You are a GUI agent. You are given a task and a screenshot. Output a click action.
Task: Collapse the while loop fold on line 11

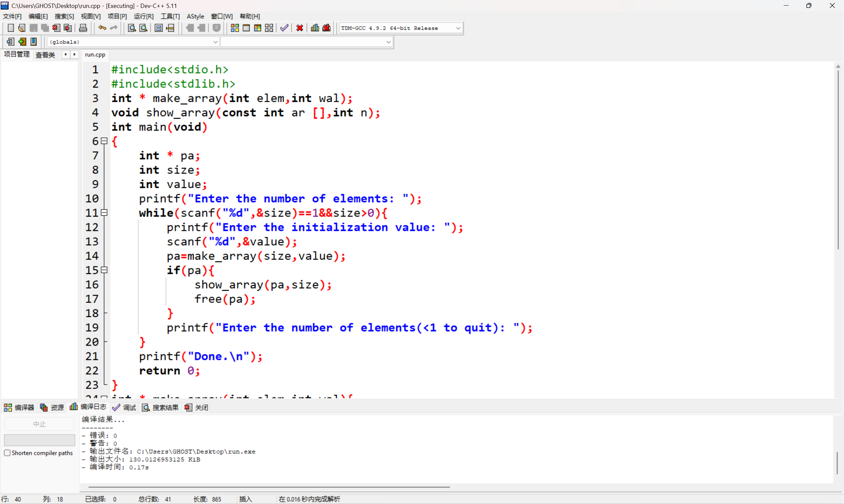(x=104, y=213)
